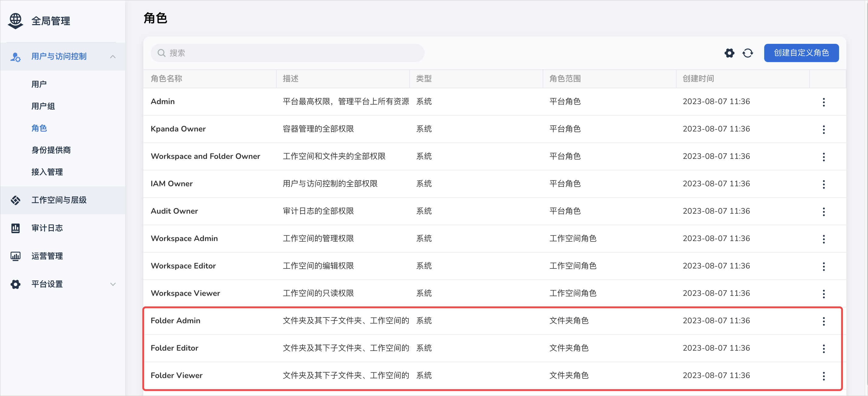The width and height of the screenshot is (868, 396).
Task: Open more actions for Workspace and Folder Owner
Action: pos(824,157)
